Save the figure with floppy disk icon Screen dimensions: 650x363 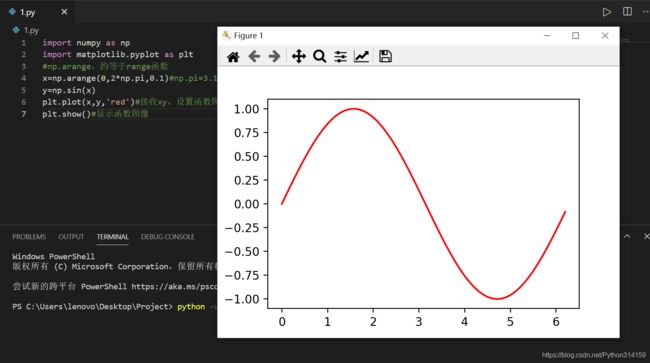tap(385, 56)
